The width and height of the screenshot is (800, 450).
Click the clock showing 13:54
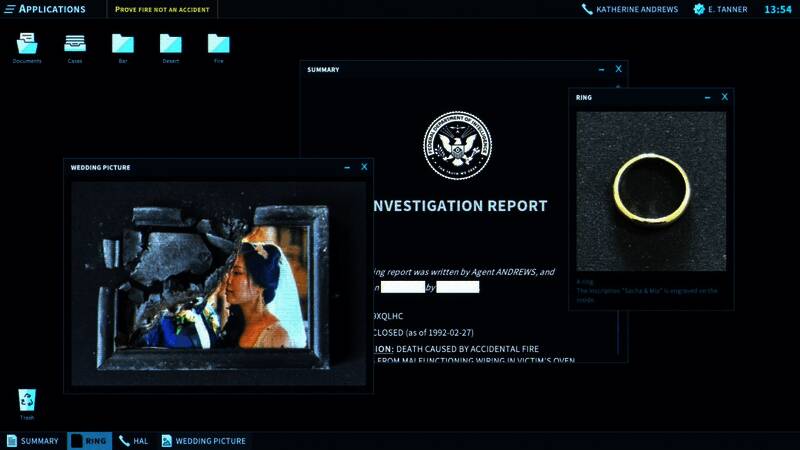pyautogui.click(x=777, y=9)
